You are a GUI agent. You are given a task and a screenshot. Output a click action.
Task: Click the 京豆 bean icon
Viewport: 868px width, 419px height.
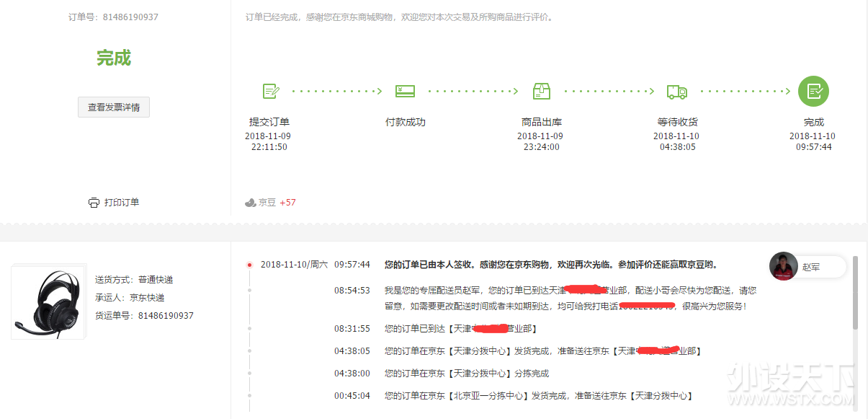(250, 203)
